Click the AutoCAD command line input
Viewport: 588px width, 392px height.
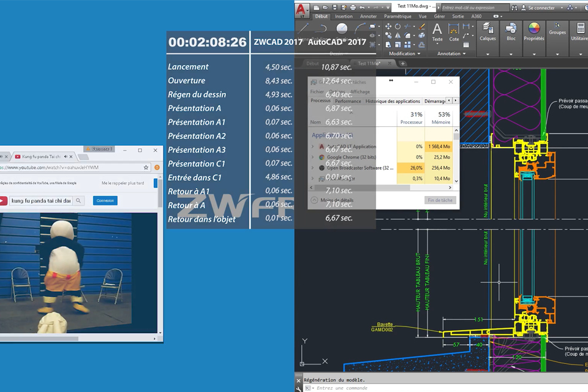tap(447, 388)
